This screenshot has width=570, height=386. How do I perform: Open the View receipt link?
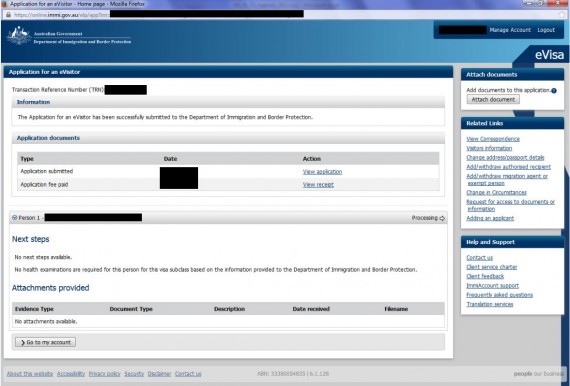318,185
